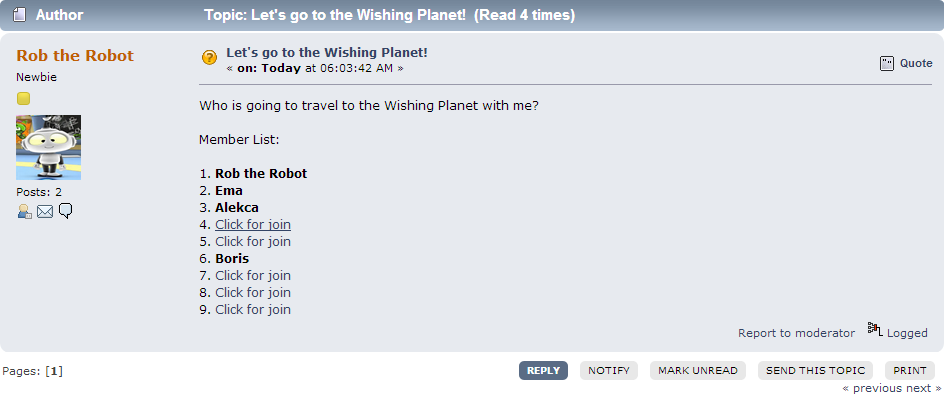Click the Notify button

pos(609,370)
